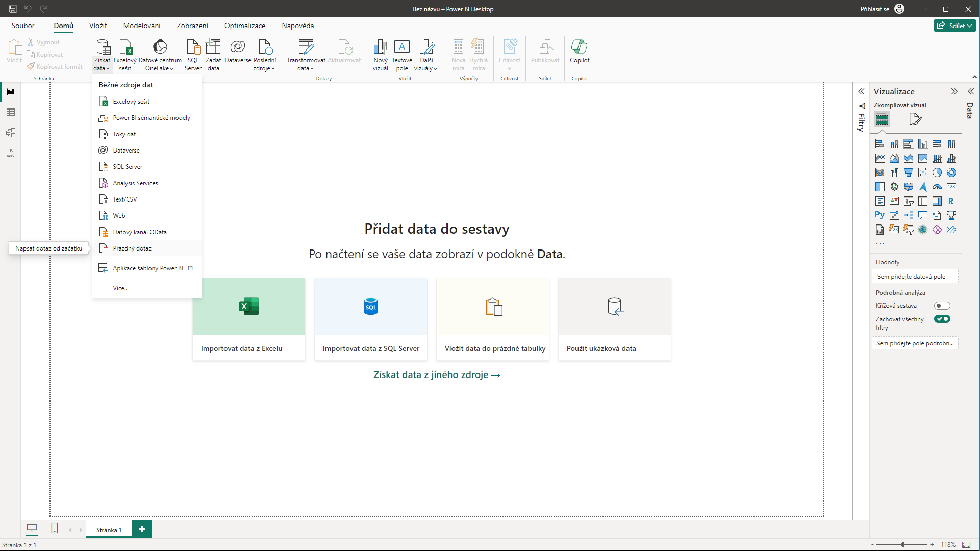Add a new page with plus button

click(142, 529)
